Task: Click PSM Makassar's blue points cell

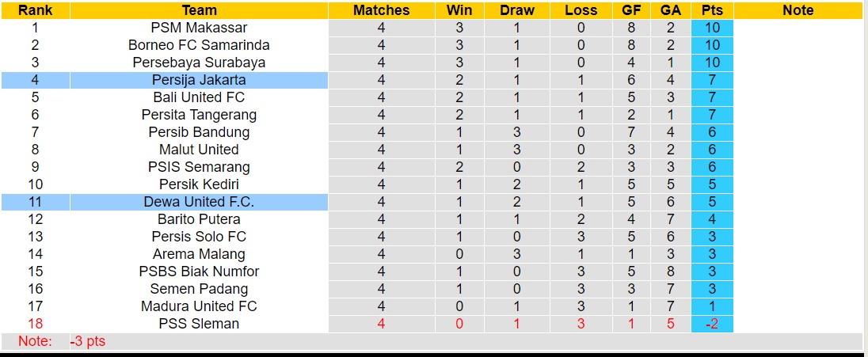Action: click(712, 28)
